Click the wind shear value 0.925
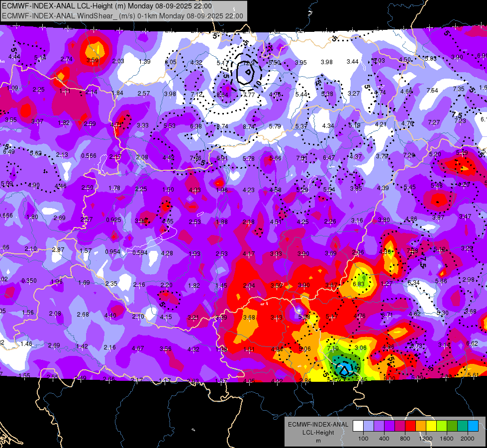 [113, 220]
